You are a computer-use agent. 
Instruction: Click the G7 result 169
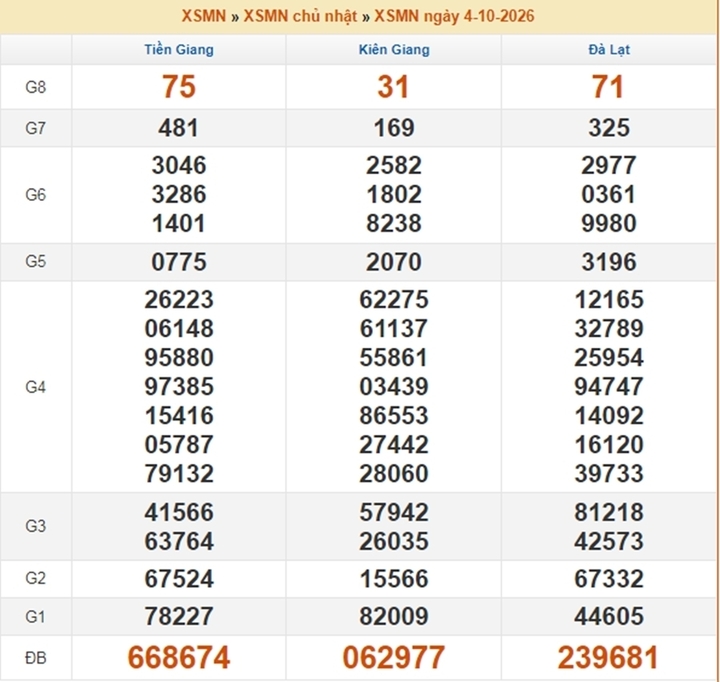tap(394, 128)
